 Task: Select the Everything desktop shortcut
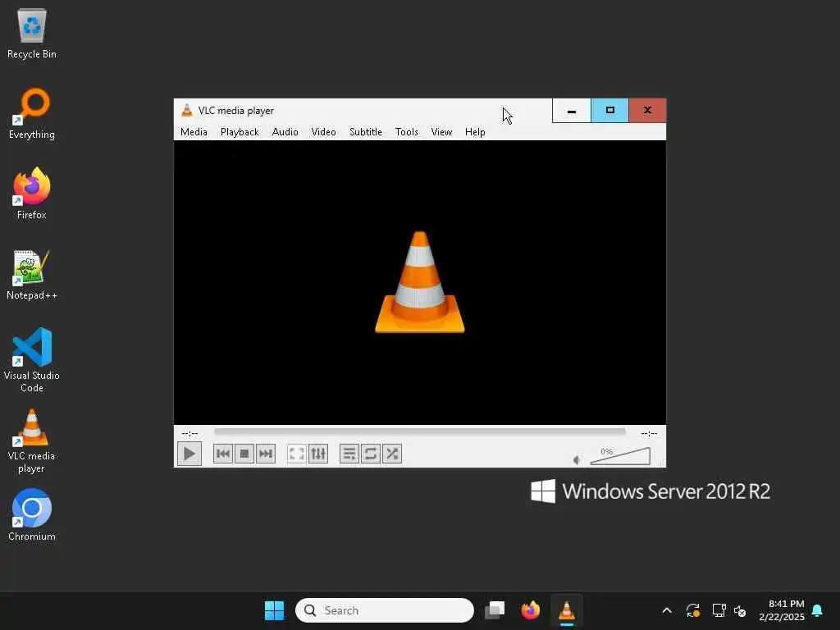tap(32, 115)
